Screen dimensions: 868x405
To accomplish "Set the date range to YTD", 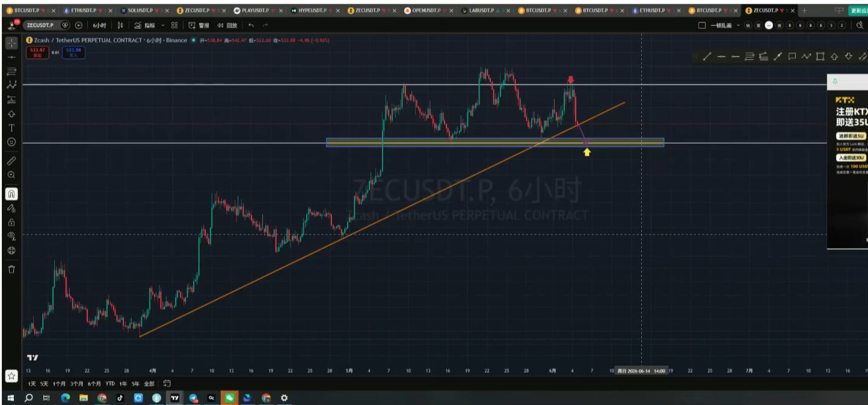I will tap(110, 383).
